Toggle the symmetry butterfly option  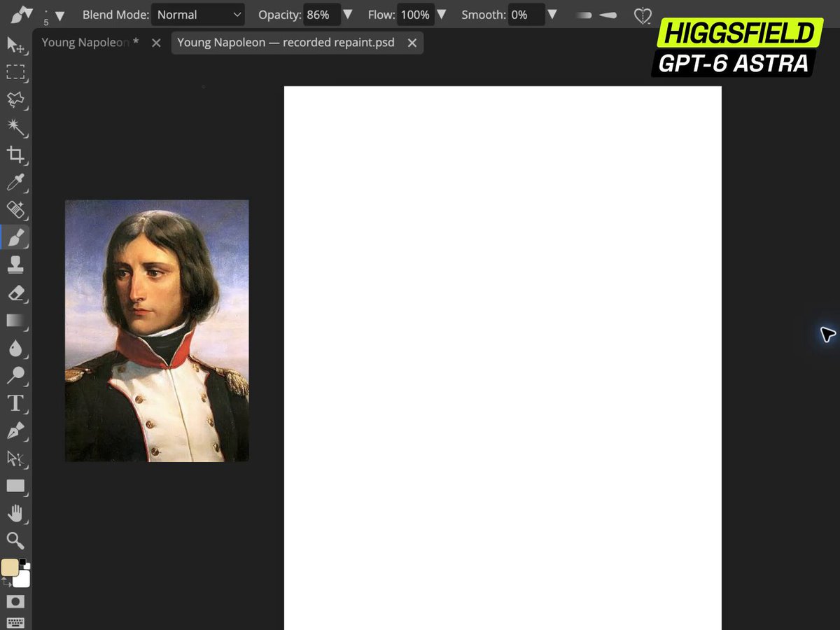(643, 15)
